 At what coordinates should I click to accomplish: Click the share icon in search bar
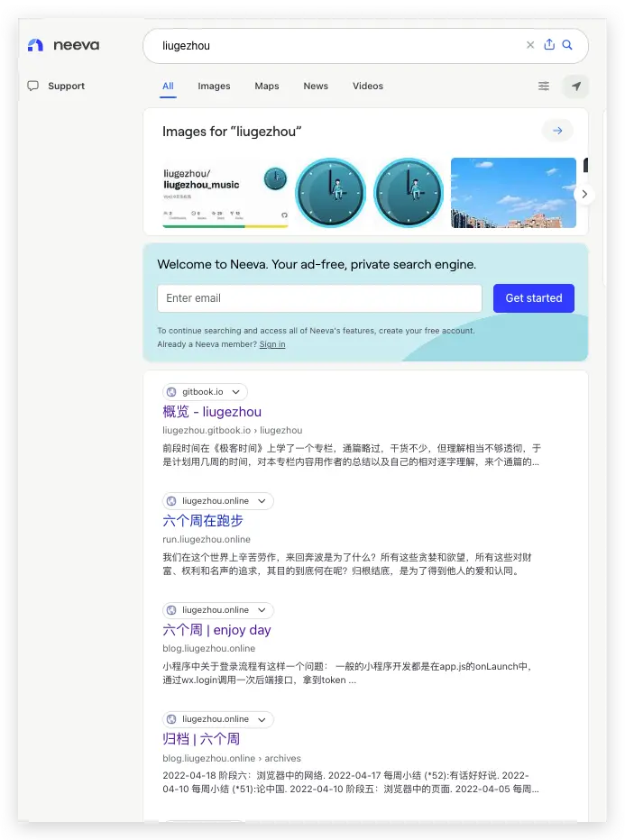tap(549, 44)
